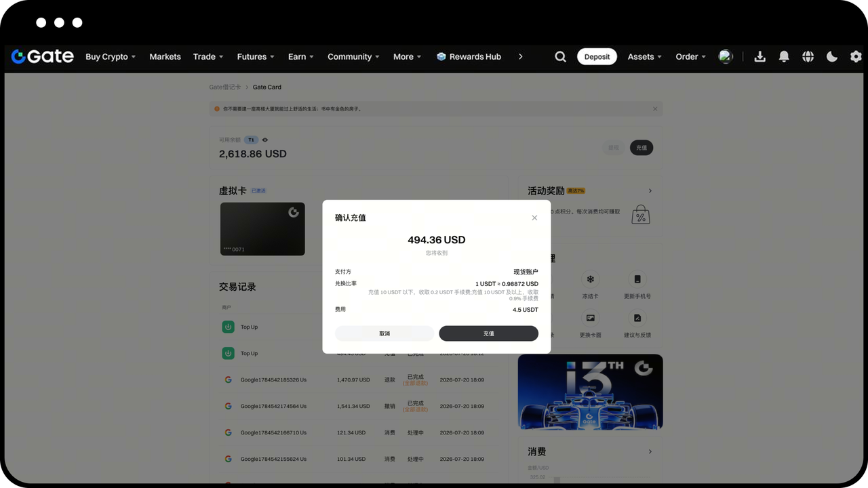Screen dimensions: 868x488
Task: Click the Deposit button in navbar
Action: (x=597, y=57)
